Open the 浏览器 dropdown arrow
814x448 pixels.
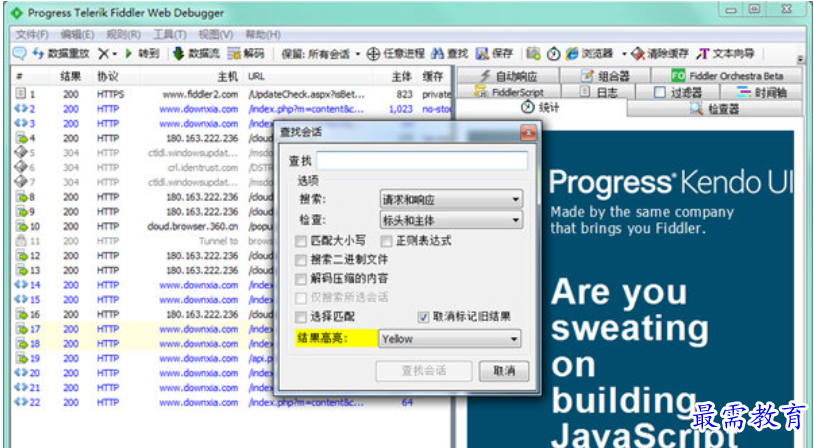(624, 54)
